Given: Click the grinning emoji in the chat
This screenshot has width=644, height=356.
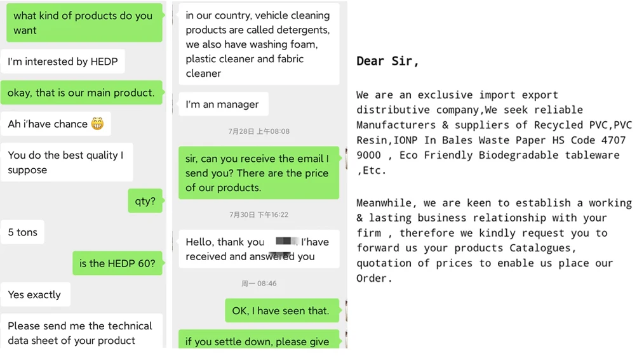Looking at the screenshot, I should 97,124.
